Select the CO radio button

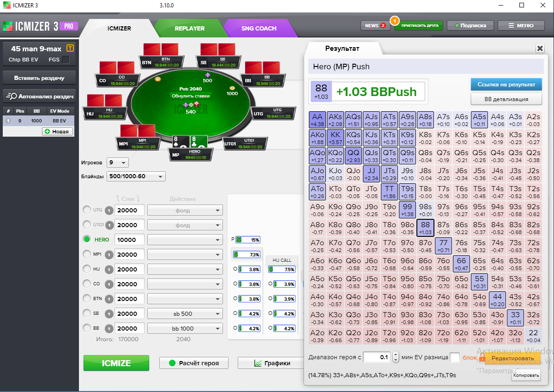pos(87,284)
